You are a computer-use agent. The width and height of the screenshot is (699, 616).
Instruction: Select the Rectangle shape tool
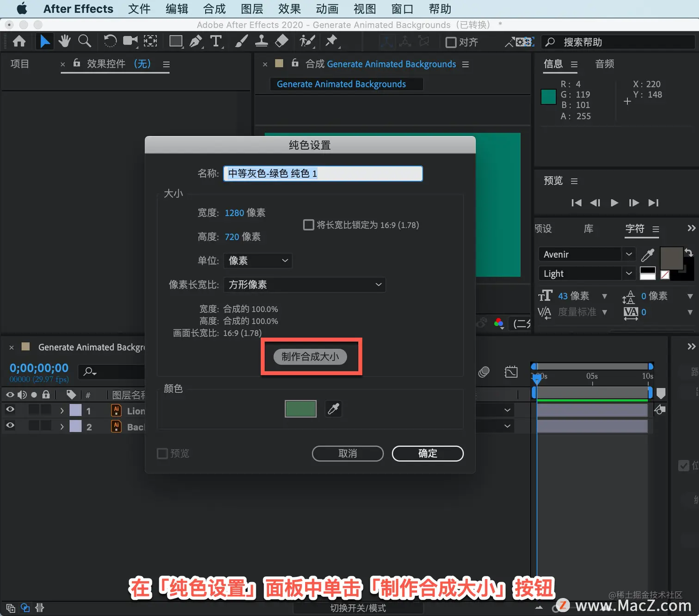pos(176,42)
